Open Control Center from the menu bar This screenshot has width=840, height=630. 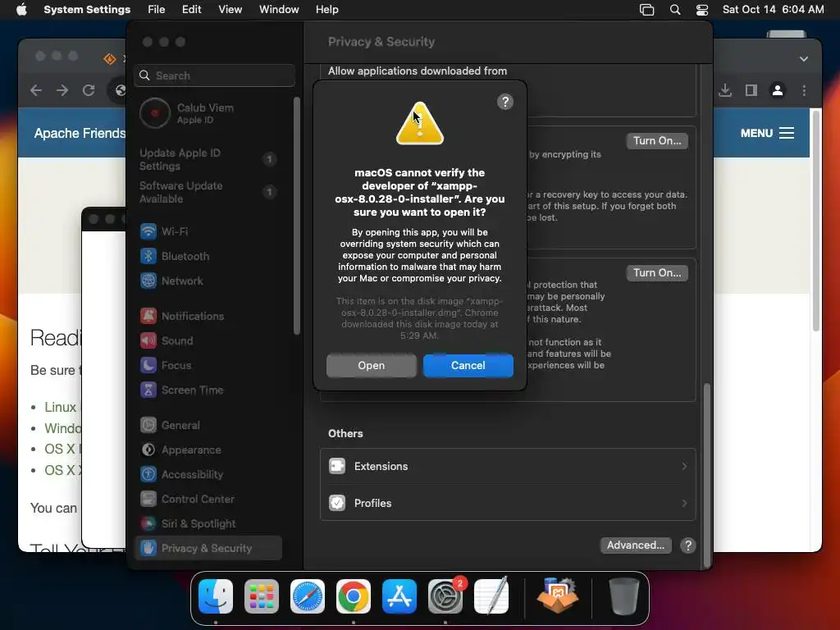[x=702, y=10]
